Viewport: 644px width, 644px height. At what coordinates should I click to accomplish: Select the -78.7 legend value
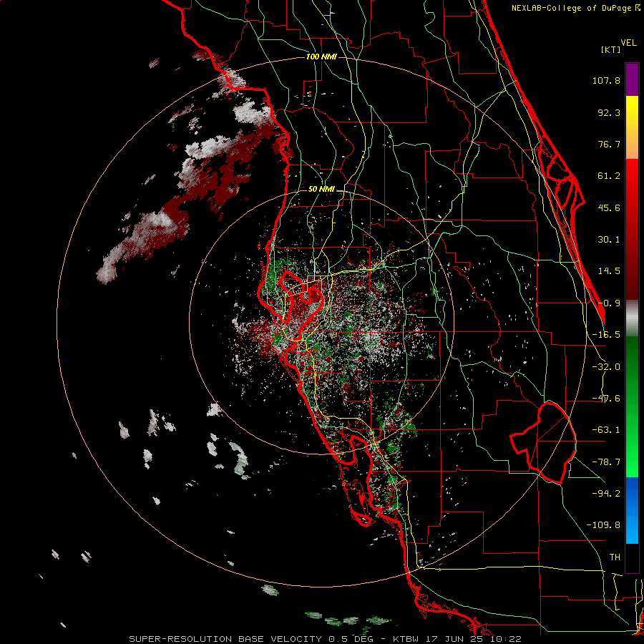[x=606, y=462]
